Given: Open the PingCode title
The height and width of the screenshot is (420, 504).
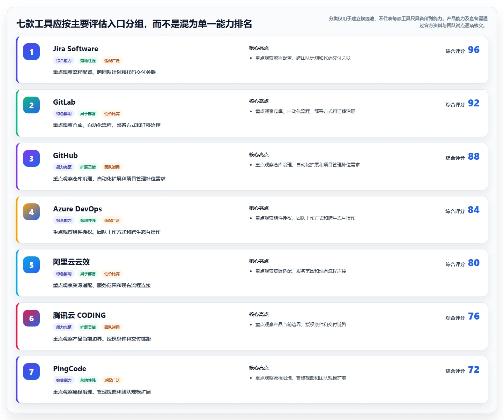Looking at the screenshot, I should click(69, 369).
